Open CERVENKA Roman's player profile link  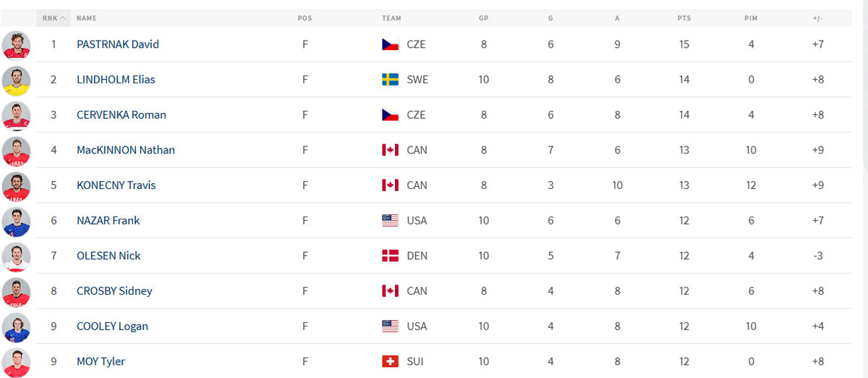(x=122, y=114)
